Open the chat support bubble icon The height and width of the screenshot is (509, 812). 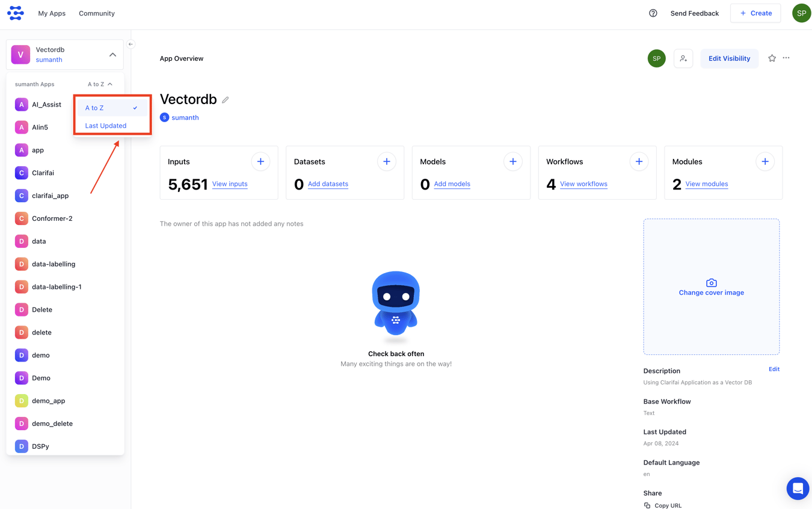coord(798,489)
